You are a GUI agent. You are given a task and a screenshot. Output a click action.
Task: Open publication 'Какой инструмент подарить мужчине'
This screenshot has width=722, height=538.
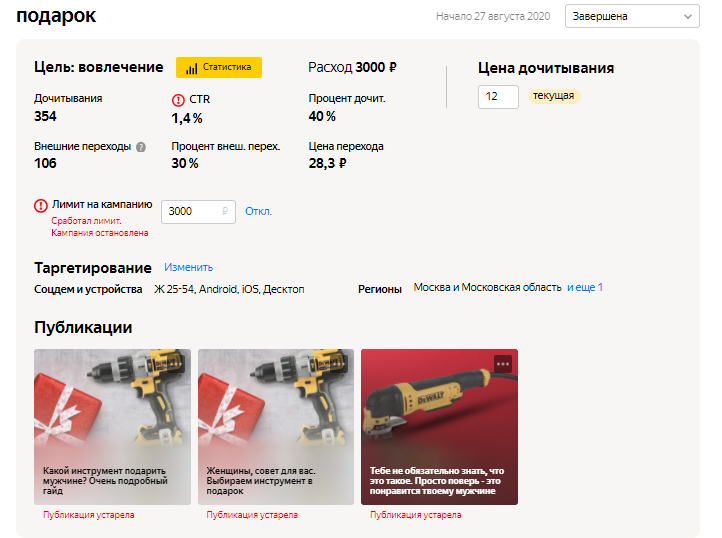112,427
